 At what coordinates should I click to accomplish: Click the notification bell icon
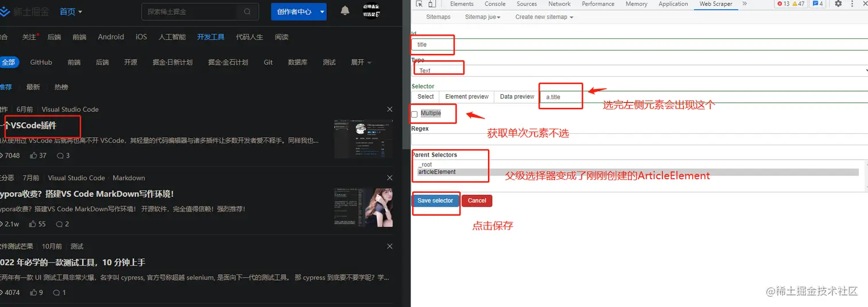coord(345,11)
